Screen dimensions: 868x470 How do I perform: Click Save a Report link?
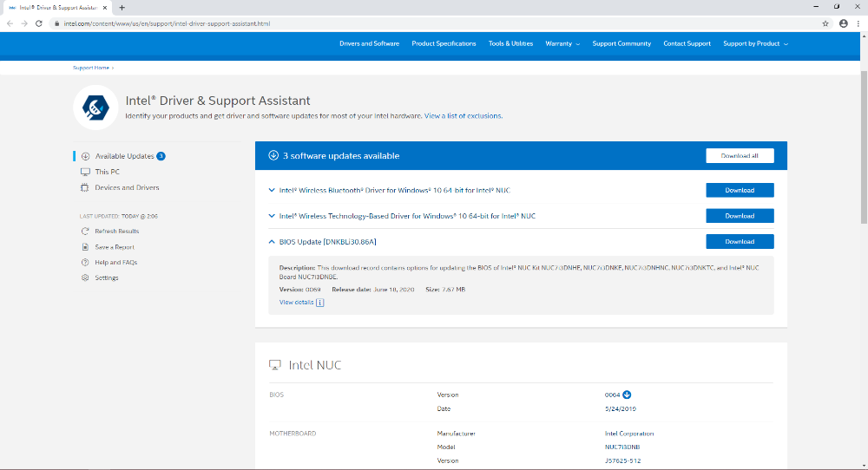[x=115, y=247]
